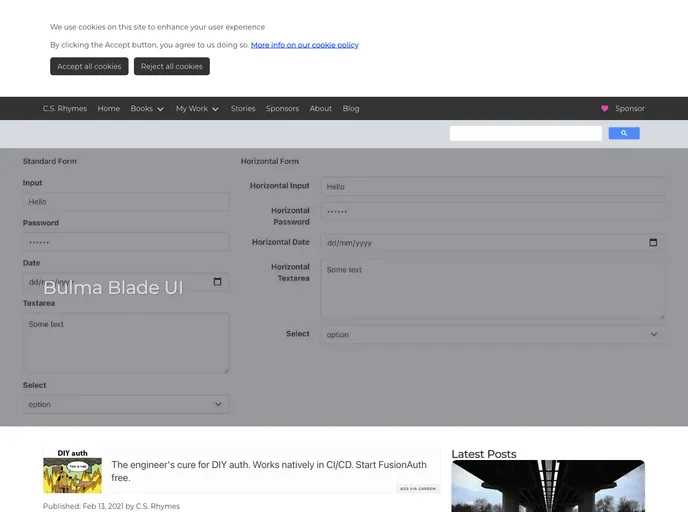The width and height of the screenshot is (688, 512).
Task: Click the Horizontal Password field
Action: pyautogui.click(x=493, y=211)
